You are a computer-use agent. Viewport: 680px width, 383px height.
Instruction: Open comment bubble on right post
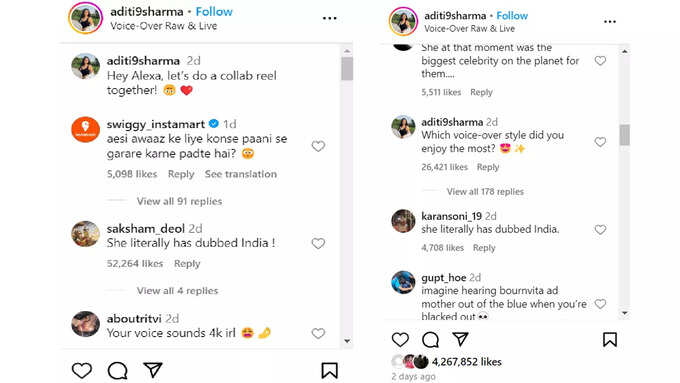[x=430, y=340]
